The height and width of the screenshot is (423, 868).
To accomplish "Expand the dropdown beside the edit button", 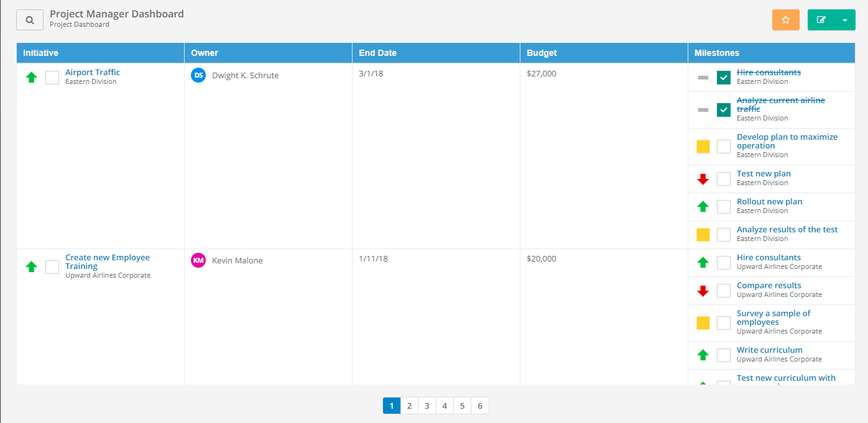I will 844,19.
